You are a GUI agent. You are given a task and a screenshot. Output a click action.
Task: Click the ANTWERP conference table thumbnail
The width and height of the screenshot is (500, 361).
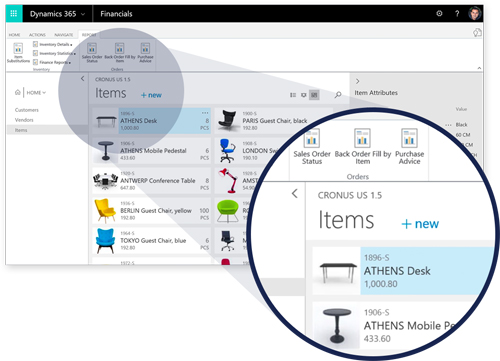coord(105,181)
